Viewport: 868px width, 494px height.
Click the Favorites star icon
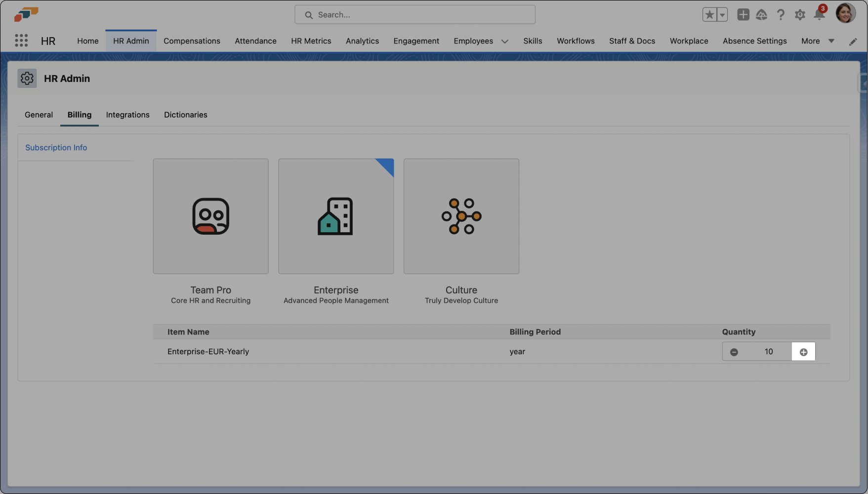pyautogui.click(x=709, y=15)
